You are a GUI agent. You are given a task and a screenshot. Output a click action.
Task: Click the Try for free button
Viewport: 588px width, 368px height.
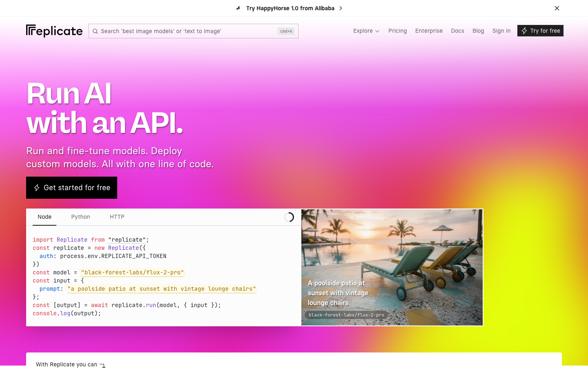click(540, 31)
